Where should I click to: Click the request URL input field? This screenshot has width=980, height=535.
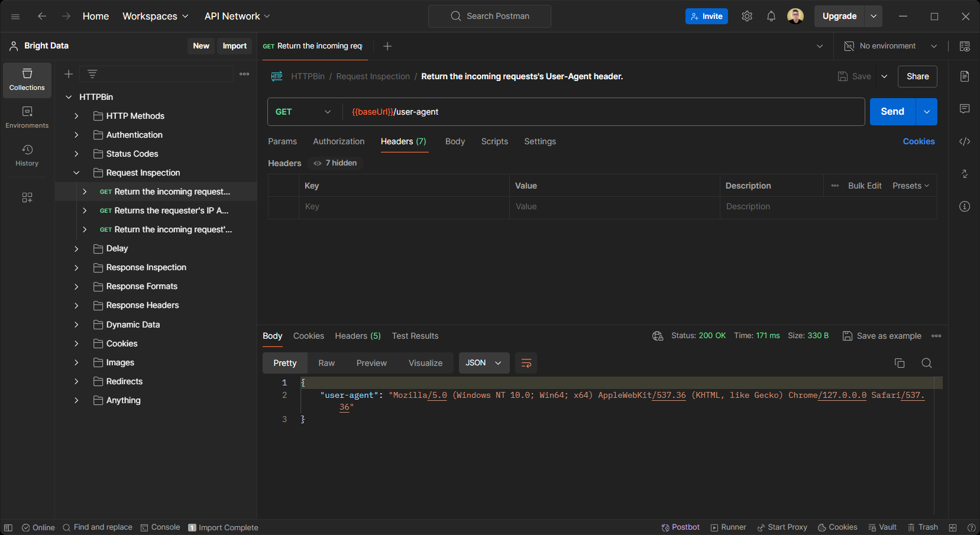point(603,112)
